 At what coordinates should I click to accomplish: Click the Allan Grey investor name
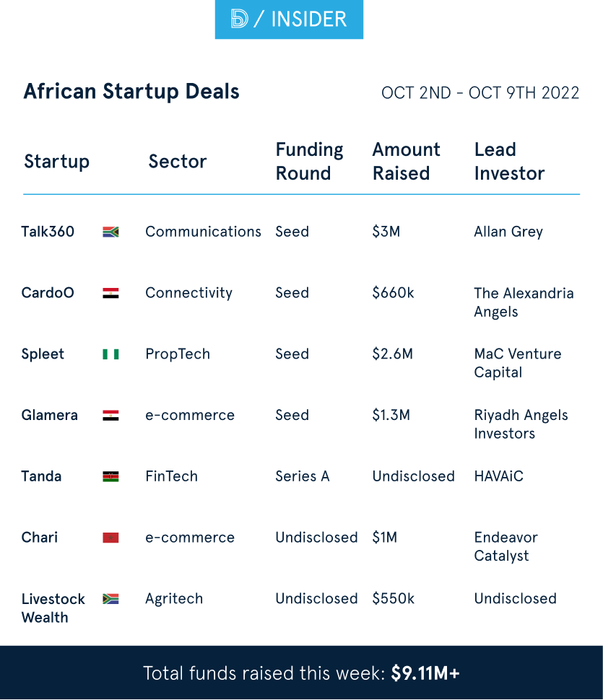click(x=508, y=232)
